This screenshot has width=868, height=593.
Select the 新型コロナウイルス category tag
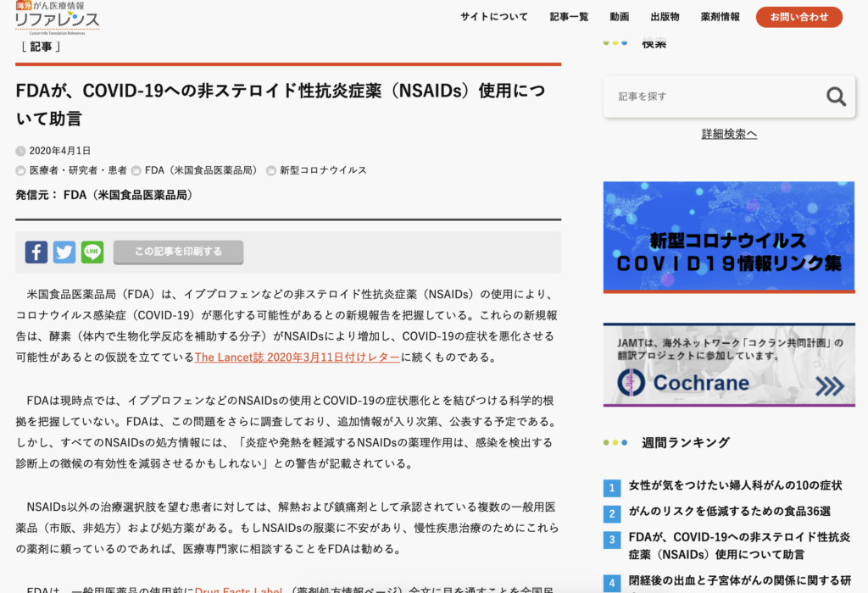[323, 170]
